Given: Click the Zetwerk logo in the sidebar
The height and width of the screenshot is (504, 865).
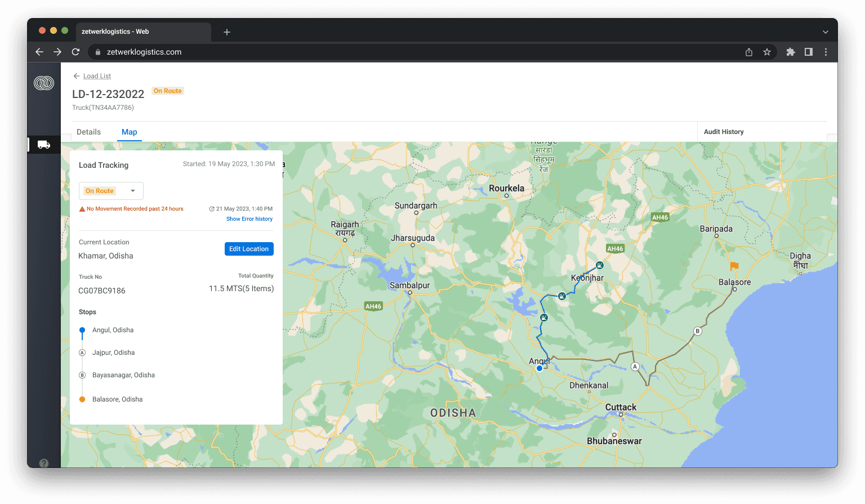Looking at the screenshot, I should click(44, 83).
